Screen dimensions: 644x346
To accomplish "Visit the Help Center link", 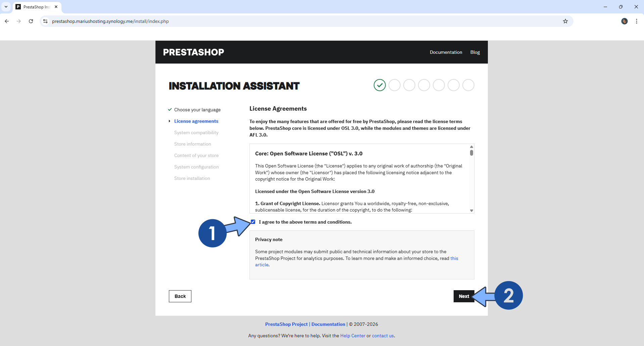I will pyautogui.click(x=353, y=336).
